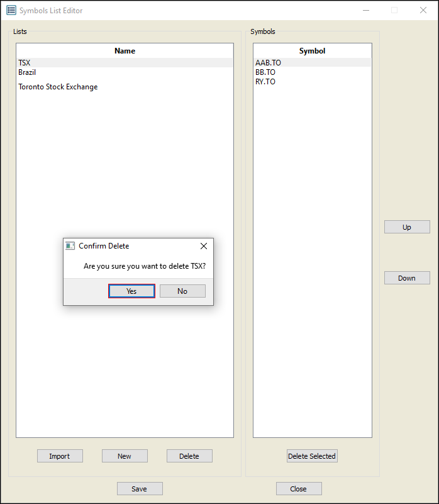Remove chosen symbols with Delete Selected
Screen dimensions: 439x504
tap(312, 456)
